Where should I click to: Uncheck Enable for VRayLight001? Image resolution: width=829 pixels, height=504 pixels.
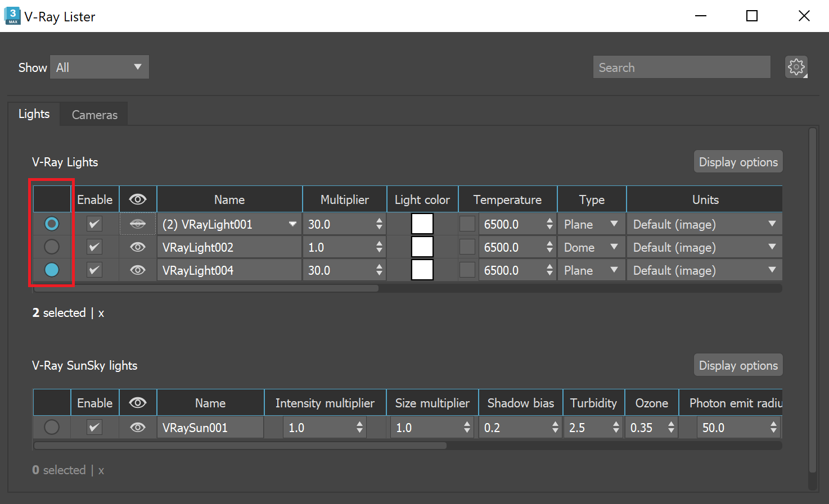pos(94,224)
